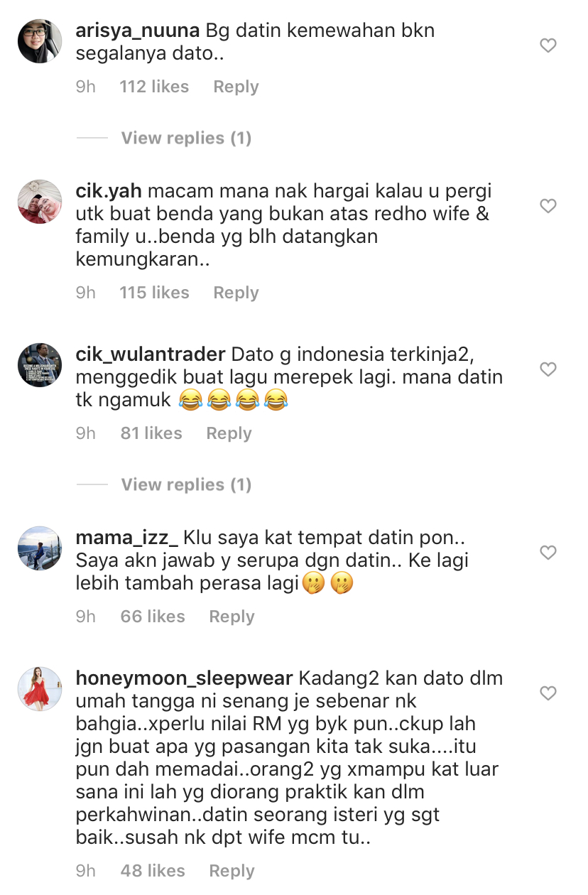Reply to mama_izz_'s comment
Image resolution: width=588 pixels, height=895 pixels.
pyautogui.click(x=232, y=617)
